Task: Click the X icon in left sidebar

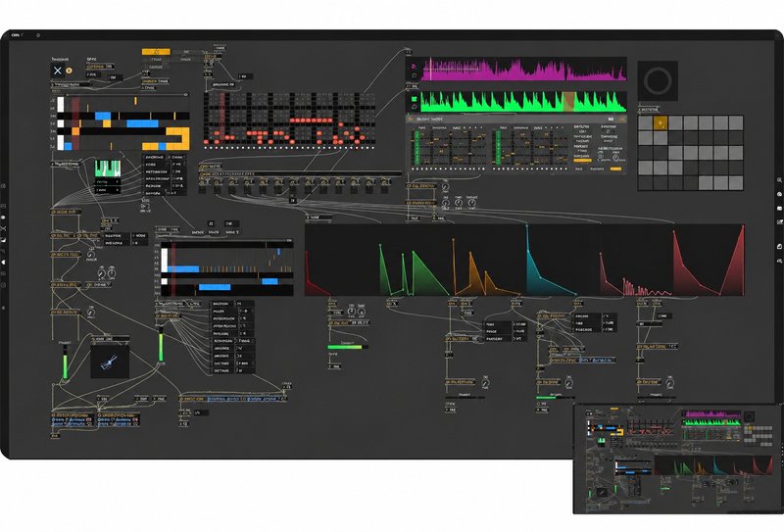Action: coord(3,228)
